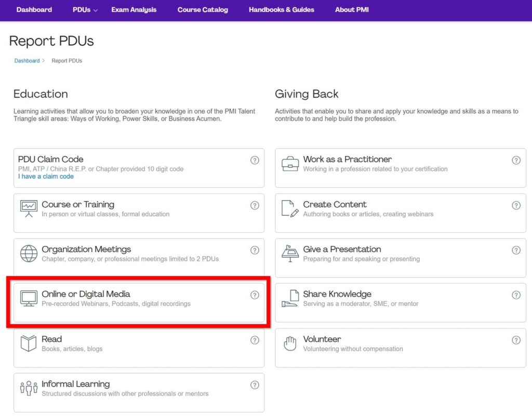The image size is (532, 417).
Task: Open the About PMI navigation item
Action: tap(352, 10)
